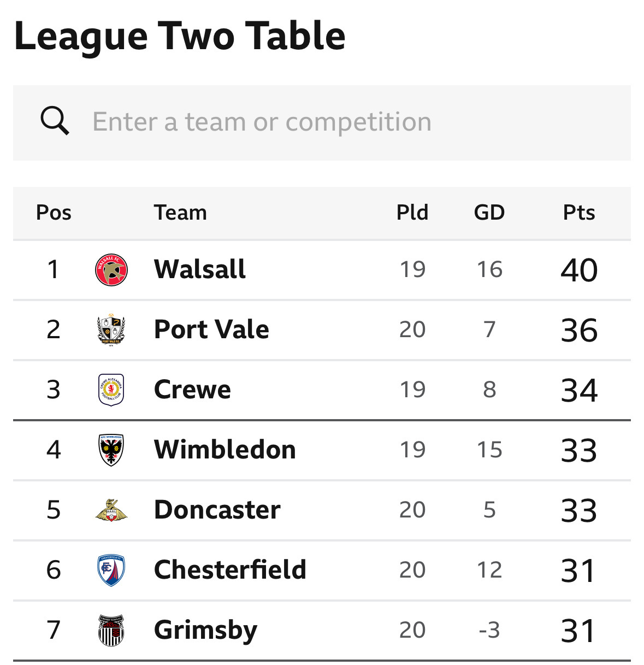Viewport: 644px width, 665px height.
Task: Open the Port Vale team page
Action: (x=211, y=329)
